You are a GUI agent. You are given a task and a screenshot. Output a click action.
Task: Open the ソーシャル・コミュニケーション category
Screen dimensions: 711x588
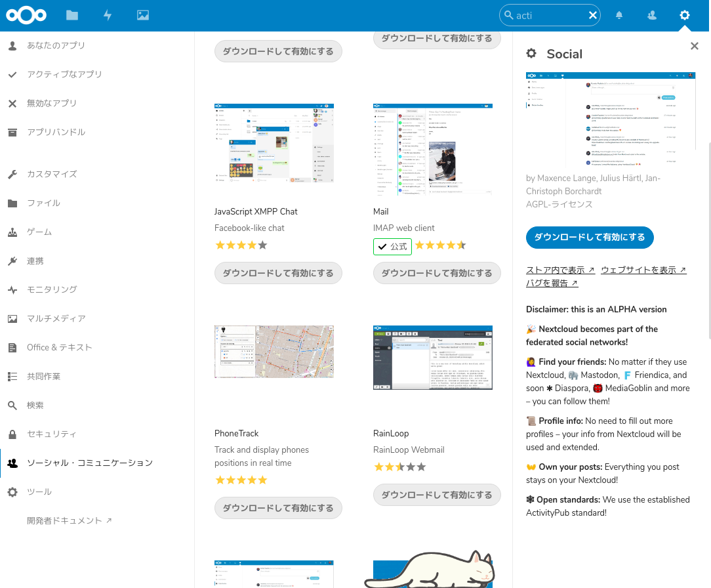[90, 463]
